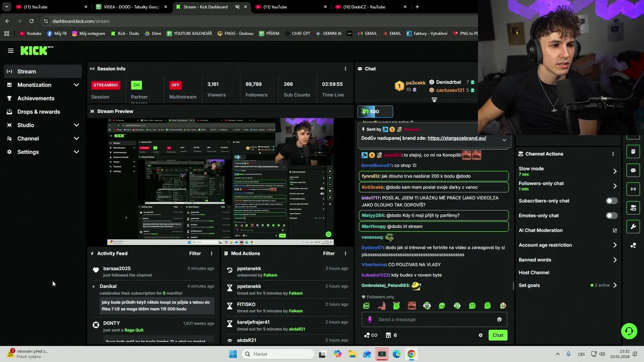Click the Windows taskbar Hledat search box
This screenshot has width=644, height=362.
277,354
